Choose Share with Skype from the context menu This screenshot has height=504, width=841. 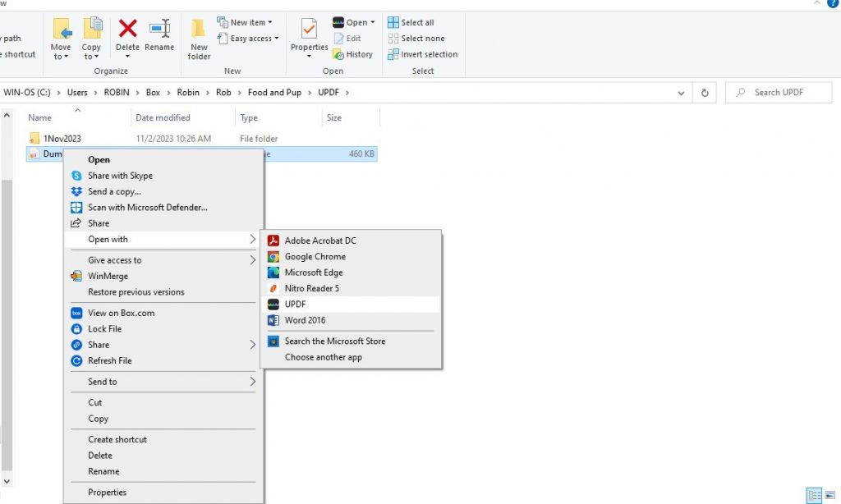pos(121,175)
